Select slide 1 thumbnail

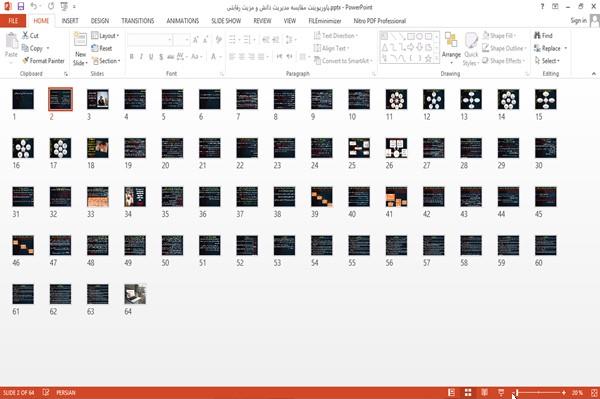click(23, 99)
